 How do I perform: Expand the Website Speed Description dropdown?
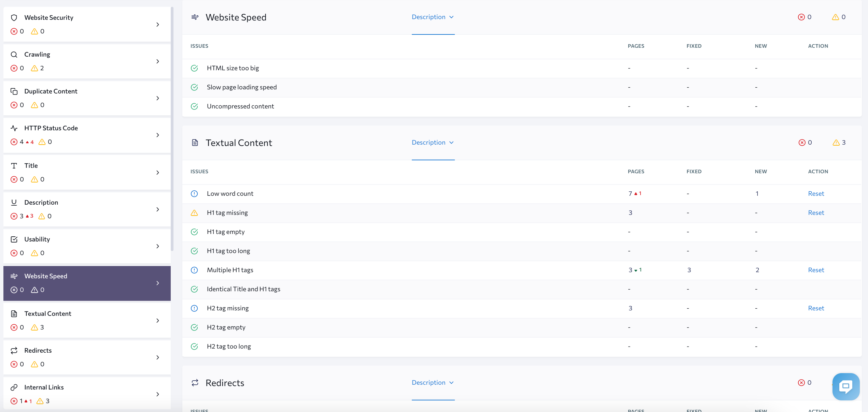click(433, 17)
